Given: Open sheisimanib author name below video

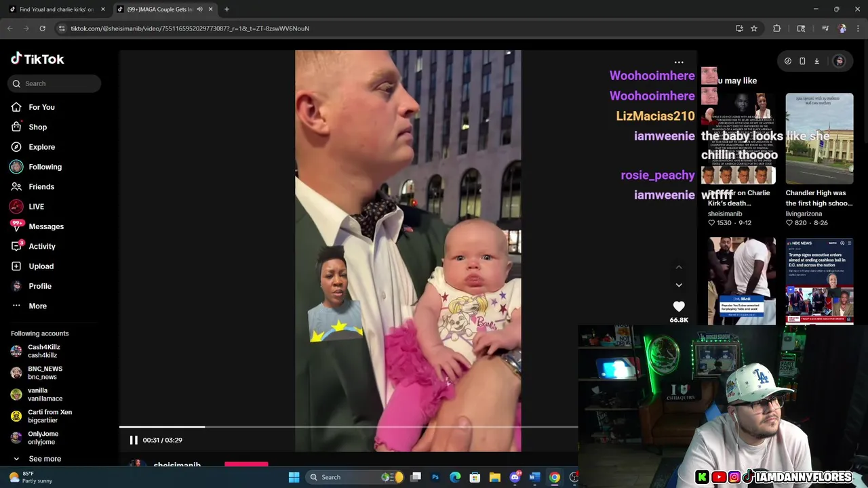Looking at the screenshot, I should (x=177, y=465).
